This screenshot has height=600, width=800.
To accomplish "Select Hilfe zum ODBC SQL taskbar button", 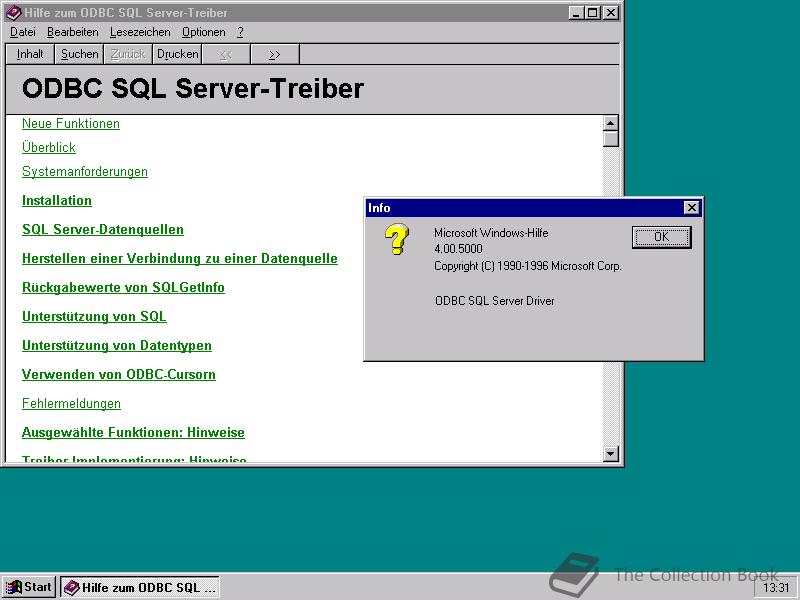I will tap(140, 587).
